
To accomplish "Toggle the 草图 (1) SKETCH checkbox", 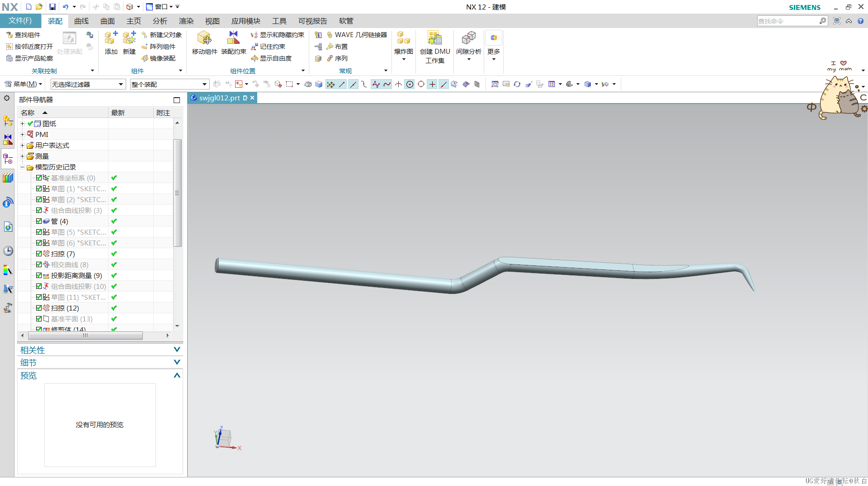I will 39,189.
